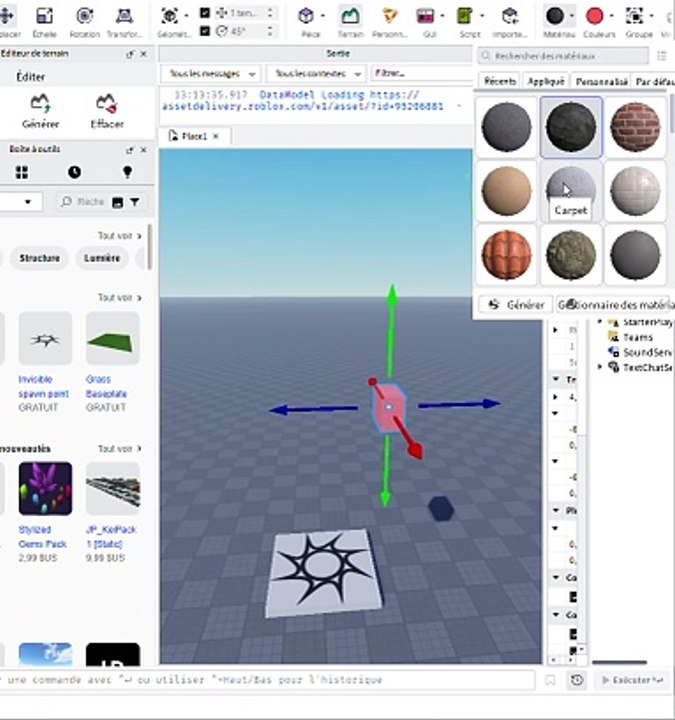Click the material search field
The width and height of the screenshot is (675, 720).
[x=564, y=56]
